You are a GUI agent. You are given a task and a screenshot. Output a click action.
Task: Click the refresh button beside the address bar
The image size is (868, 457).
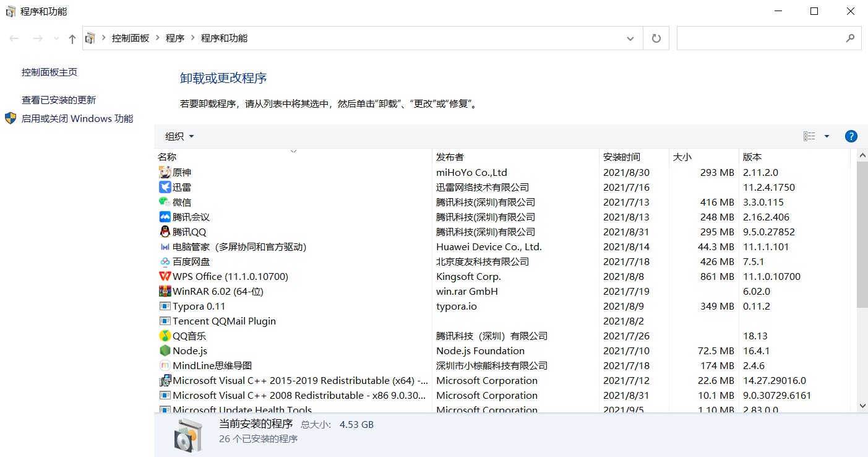pyautogui.click(x=656, y=38)
